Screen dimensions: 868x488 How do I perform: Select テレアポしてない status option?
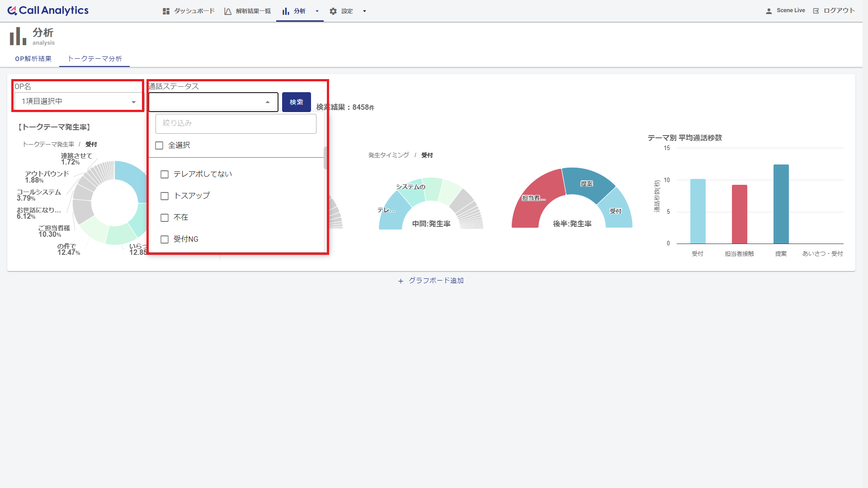click(x=164, y=174)
